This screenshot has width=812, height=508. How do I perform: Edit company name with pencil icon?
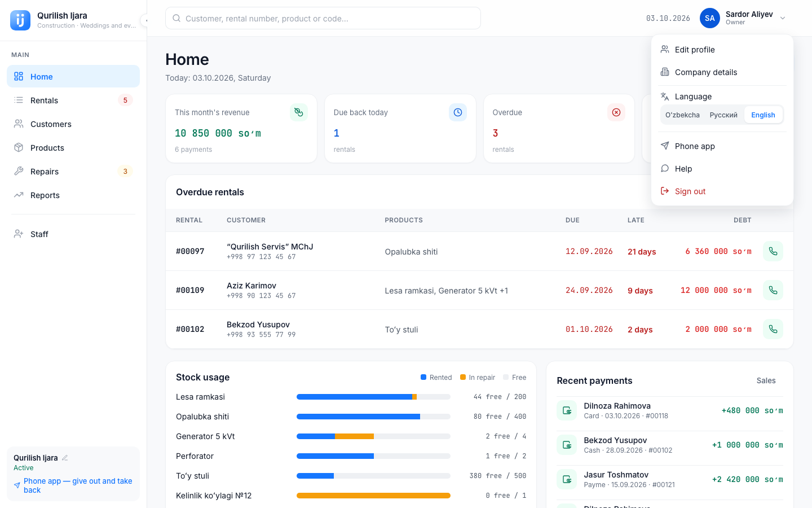[65, 458]
